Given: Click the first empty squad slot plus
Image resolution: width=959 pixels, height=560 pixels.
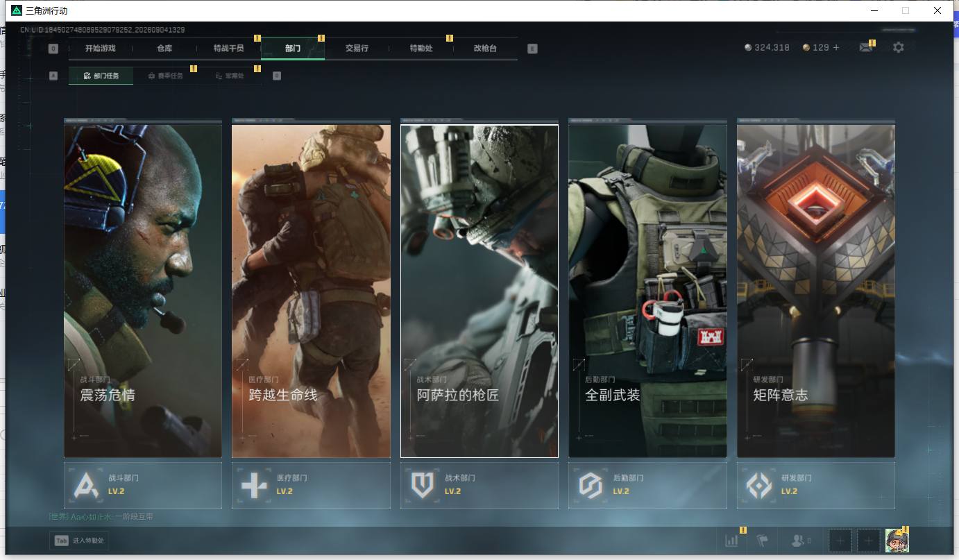Looking at the screenshot, I should coord(840,541).
